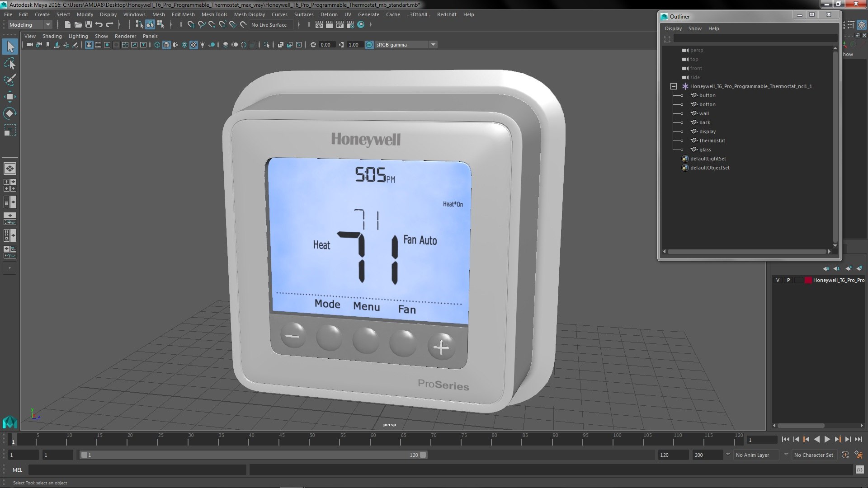Activate the Scale tool in the toolbox
The image size is (868, 488).
(10, 130)
